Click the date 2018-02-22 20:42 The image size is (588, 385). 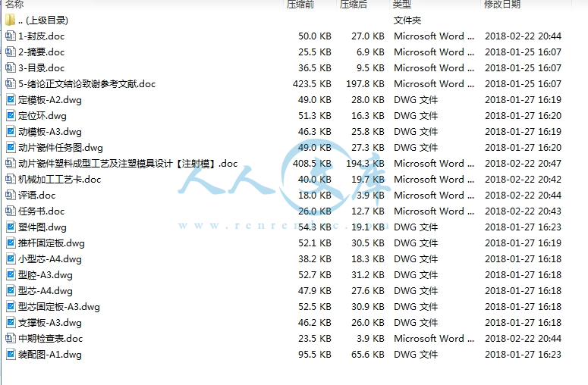coord(523,180)
